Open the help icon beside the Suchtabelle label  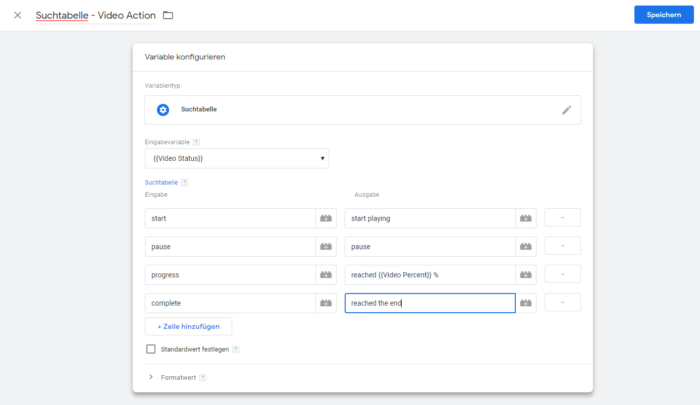185,182
